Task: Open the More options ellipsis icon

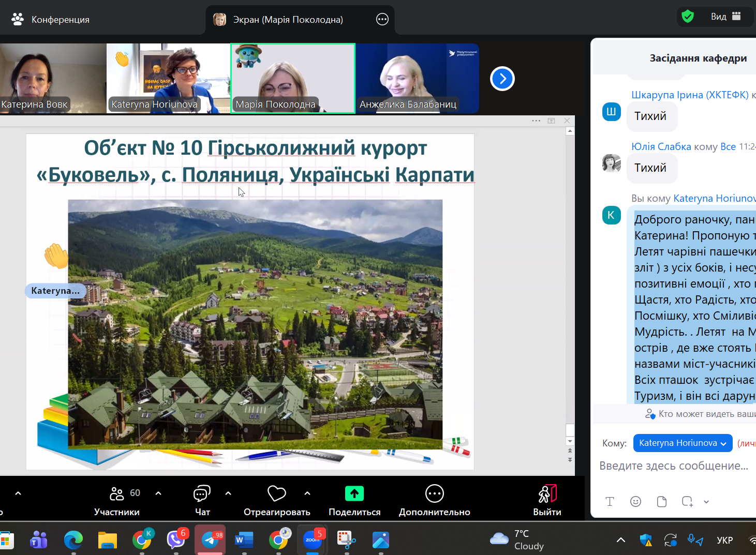Action: coord(434,494)
